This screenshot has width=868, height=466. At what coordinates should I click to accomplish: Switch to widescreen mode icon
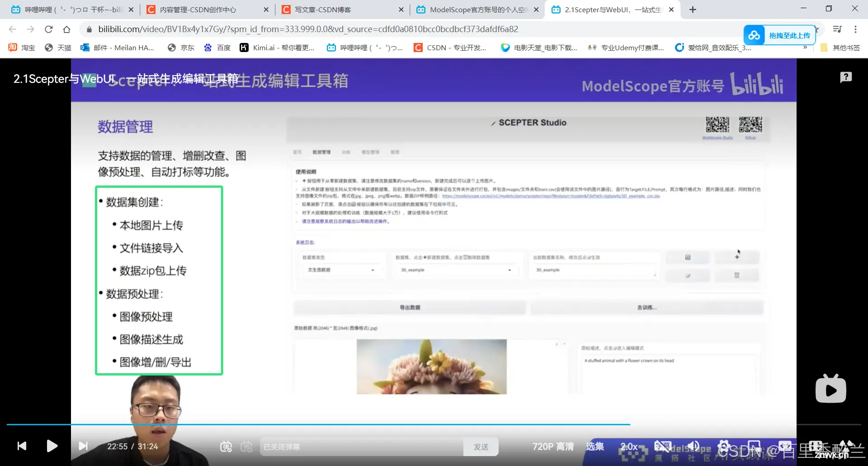(785, 446)
